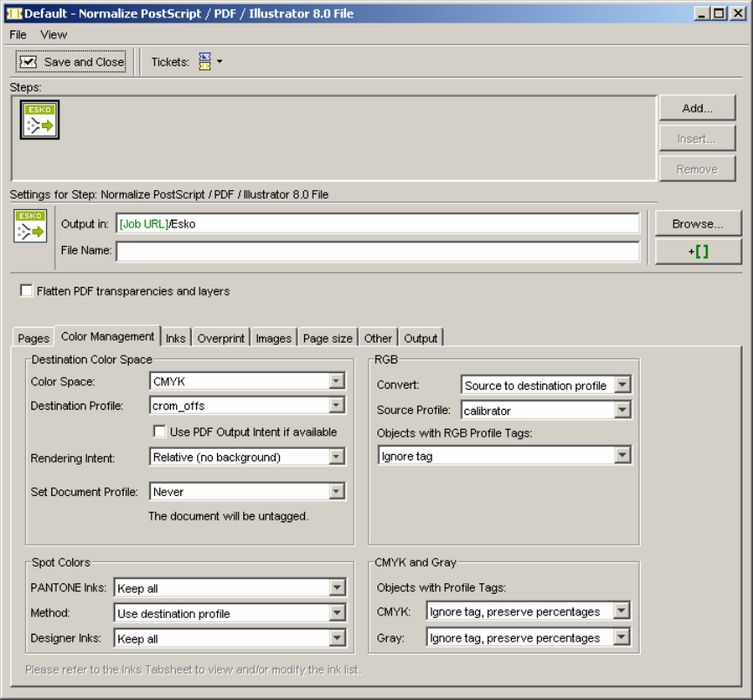Close the Normalize PostScript window
753x700 pixels.
click(x=737, y=13)
